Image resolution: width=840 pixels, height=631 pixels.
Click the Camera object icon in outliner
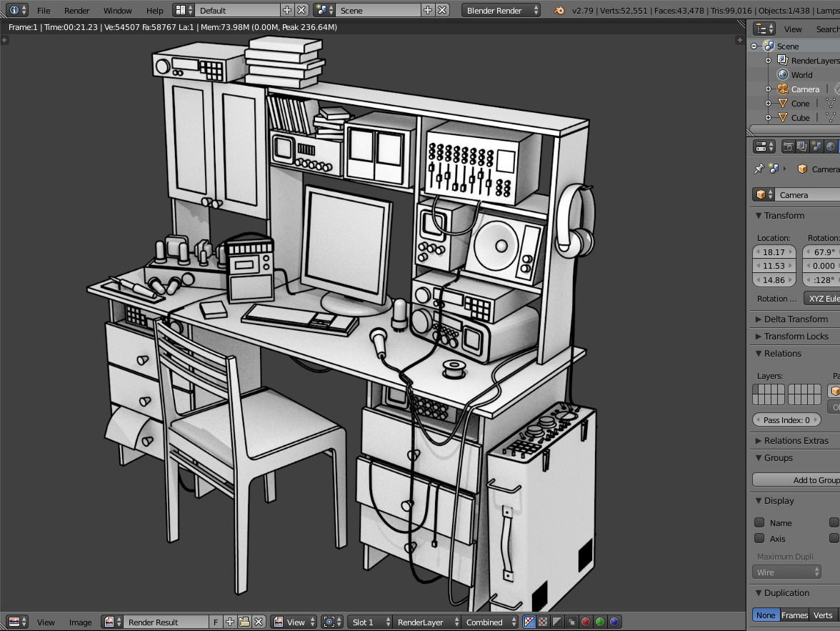click(x=783, y=89)
